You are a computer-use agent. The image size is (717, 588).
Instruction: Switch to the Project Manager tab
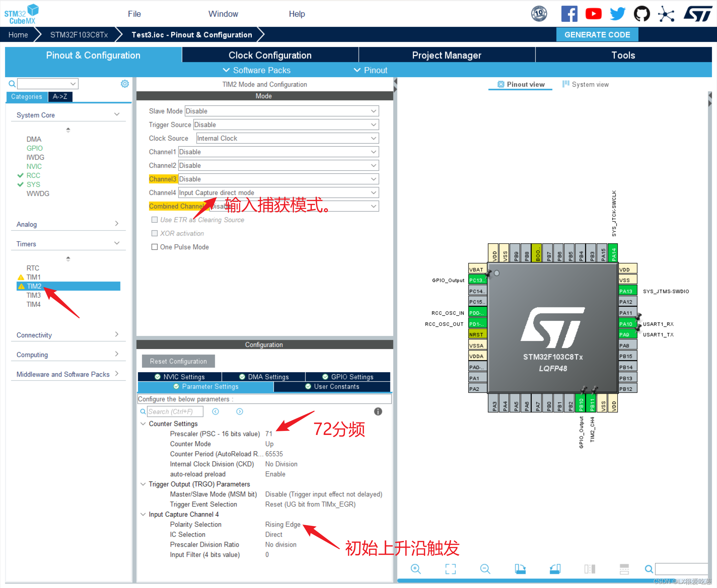pyautogui.click(x=446, y=55)
